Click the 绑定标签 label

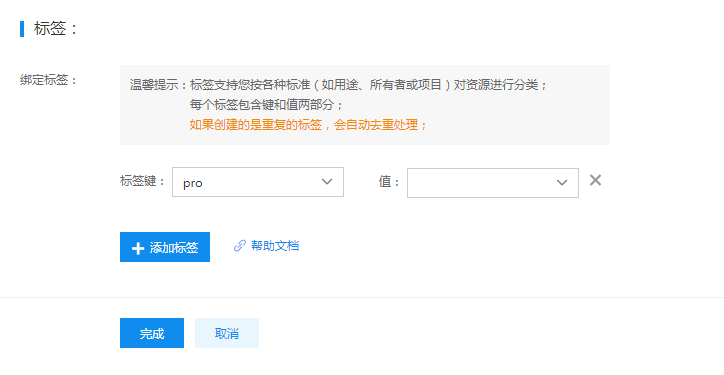click(x=48, y=80)
